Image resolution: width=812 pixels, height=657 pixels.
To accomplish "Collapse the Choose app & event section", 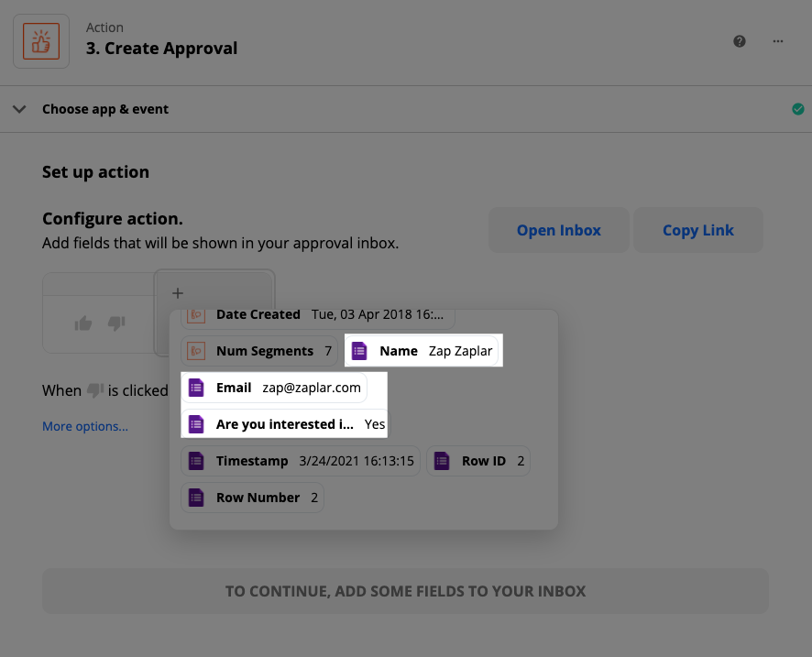I will click(x=19, y=109).
